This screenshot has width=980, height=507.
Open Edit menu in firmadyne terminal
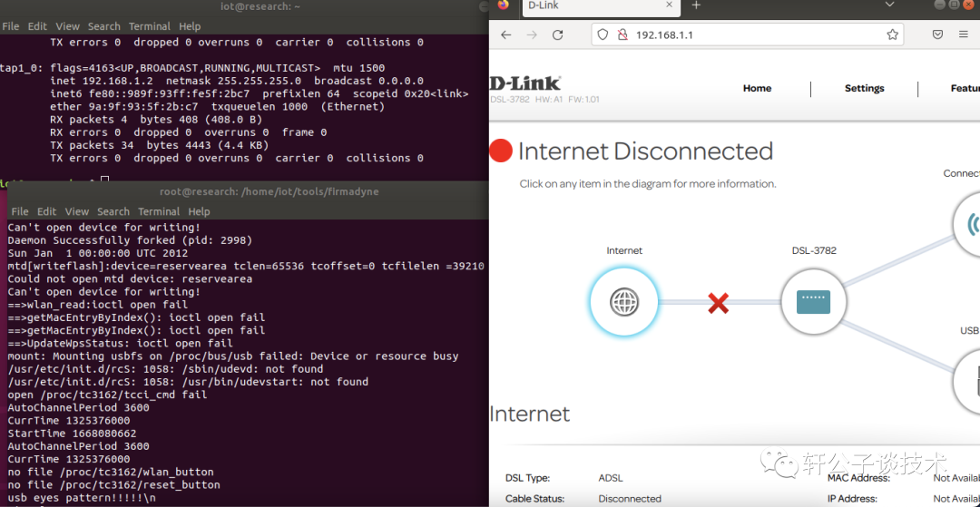click(46, 211)
